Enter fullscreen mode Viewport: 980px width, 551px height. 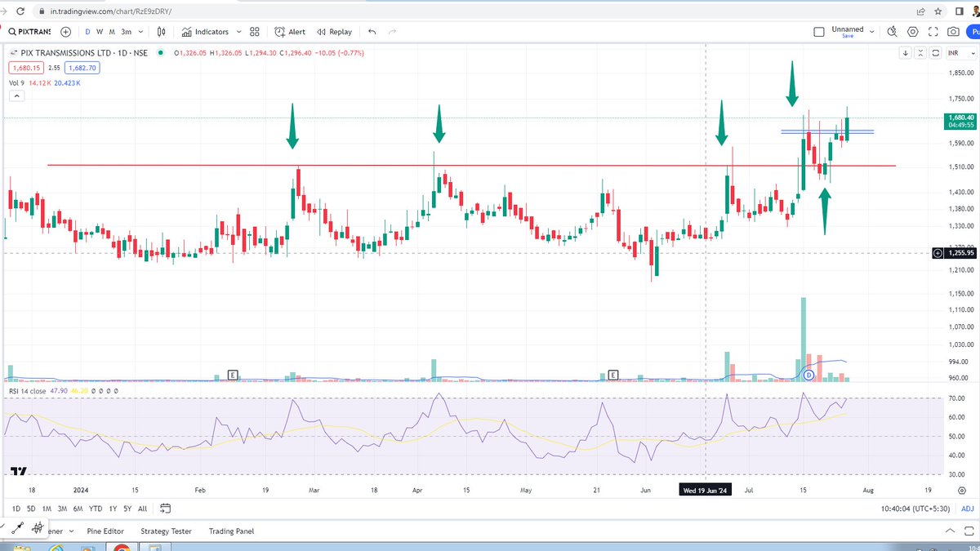click(x=933, y=32)
